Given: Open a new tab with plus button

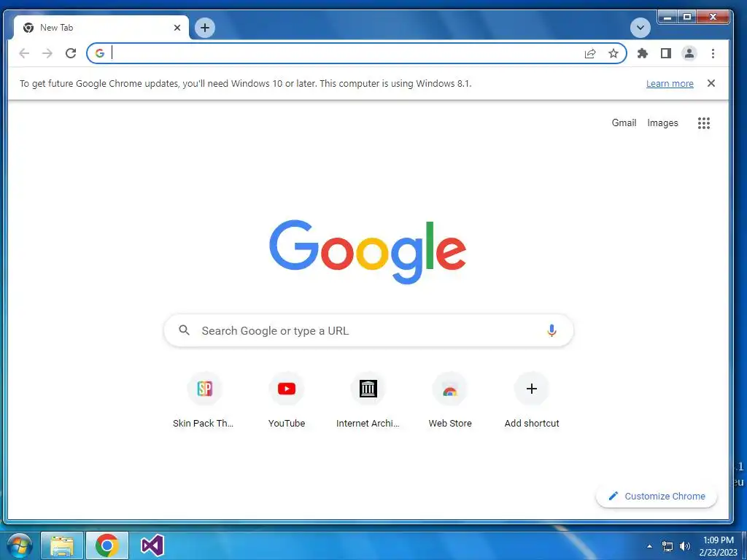Looking at the screenshot, I should (x=205, y=28).
